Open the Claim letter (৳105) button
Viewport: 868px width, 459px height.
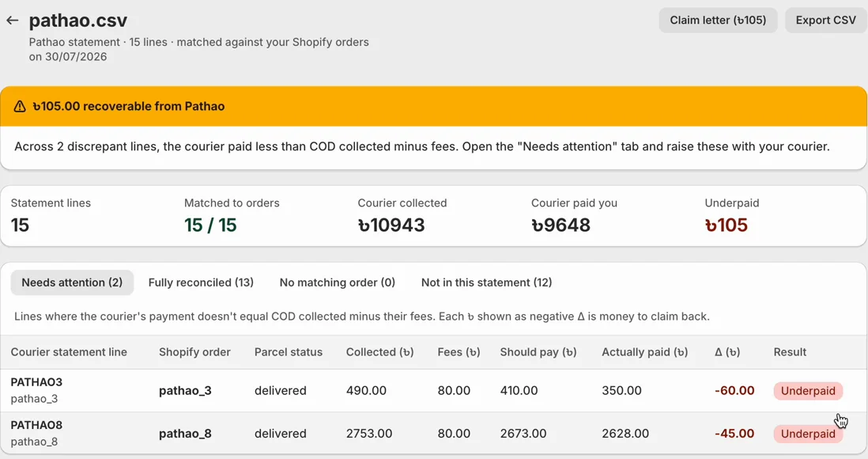718,20
